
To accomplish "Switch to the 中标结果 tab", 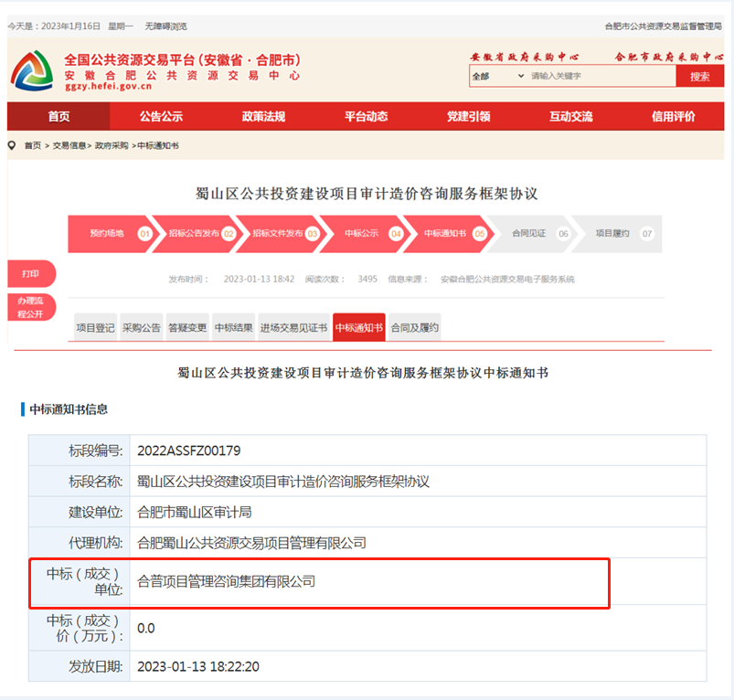I will point(234,327).
